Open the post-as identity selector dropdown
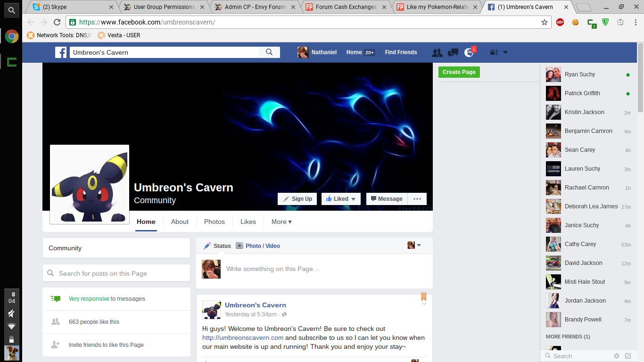The width and height of the screenshot is (644, 362). click(x=414, y=245)
